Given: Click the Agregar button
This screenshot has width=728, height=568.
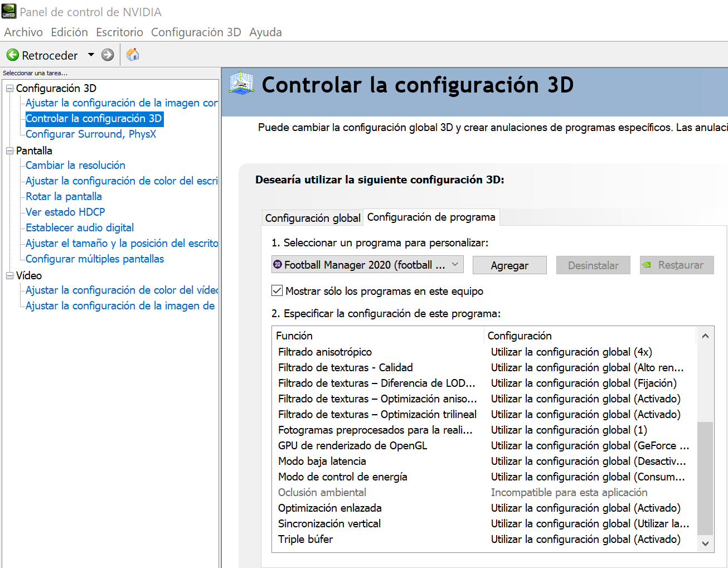Looking at the screenshot, I should click(x=509, y=265).
